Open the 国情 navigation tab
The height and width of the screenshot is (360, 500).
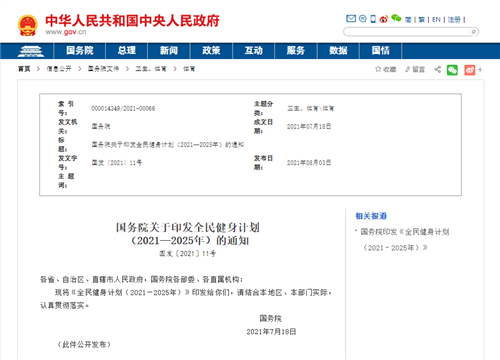381,51
